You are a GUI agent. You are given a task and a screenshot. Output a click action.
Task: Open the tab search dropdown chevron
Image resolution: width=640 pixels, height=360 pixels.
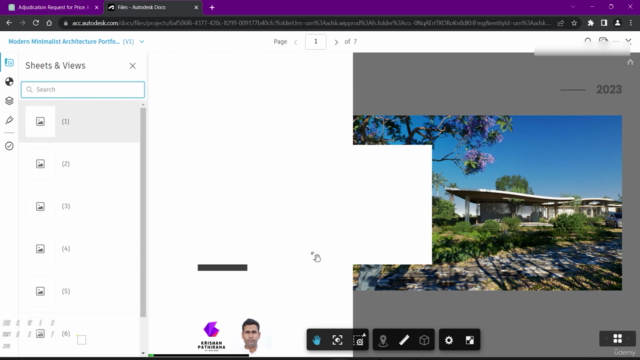coord(573,7)
